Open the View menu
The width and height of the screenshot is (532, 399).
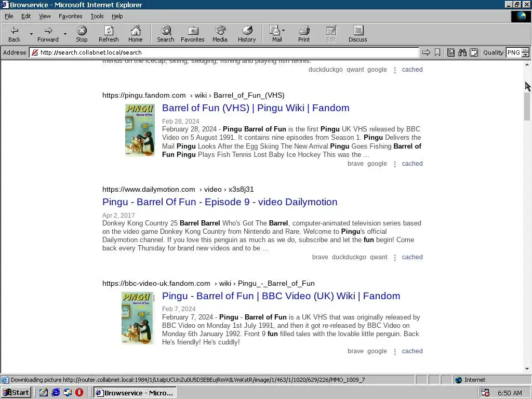pyautogui.click(x=45, y=16)
